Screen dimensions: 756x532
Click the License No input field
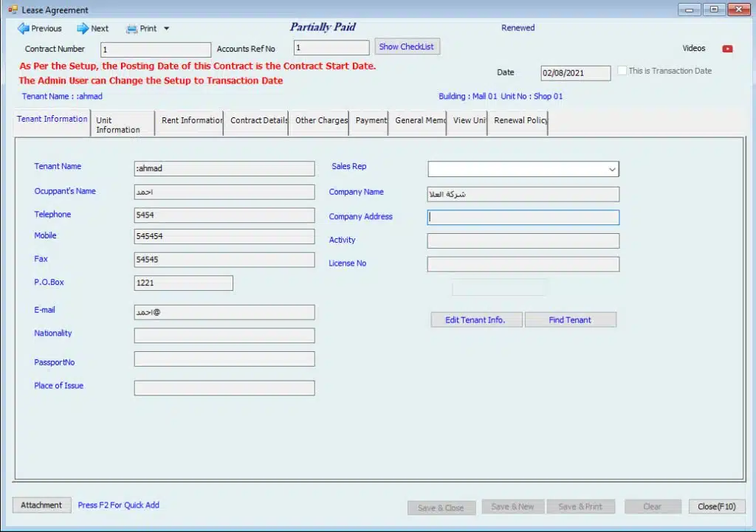tap(523, 264)
